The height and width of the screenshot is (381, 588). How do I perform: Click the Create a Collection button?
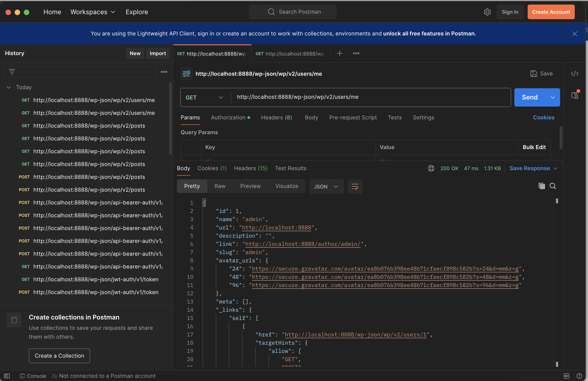[59, 356]
